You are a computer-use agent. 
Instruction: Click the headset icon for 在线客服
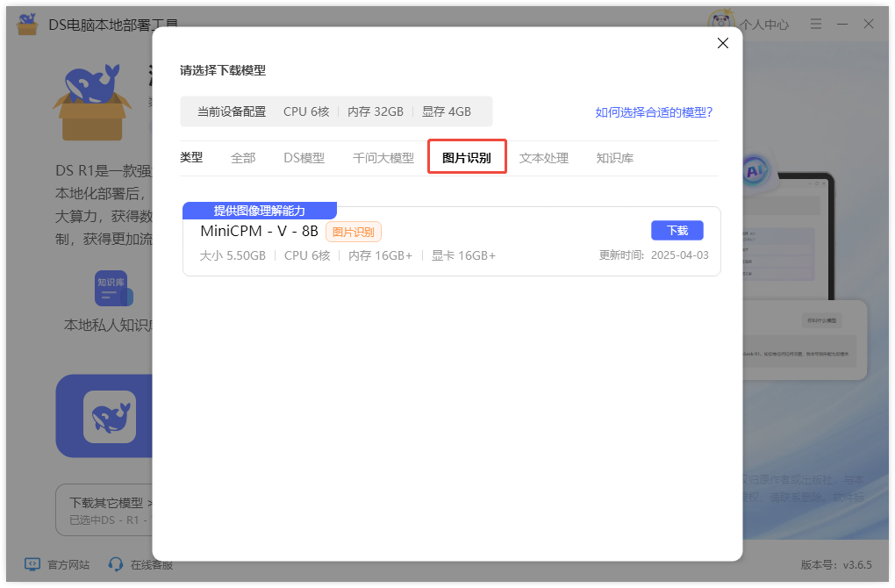(x=115, y=564)
